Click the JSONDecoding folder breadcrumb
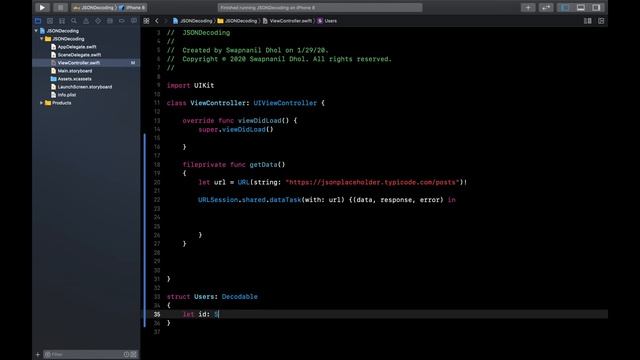Screen dimensions: 640x360 pyautogui.click(x=237, y=21)
